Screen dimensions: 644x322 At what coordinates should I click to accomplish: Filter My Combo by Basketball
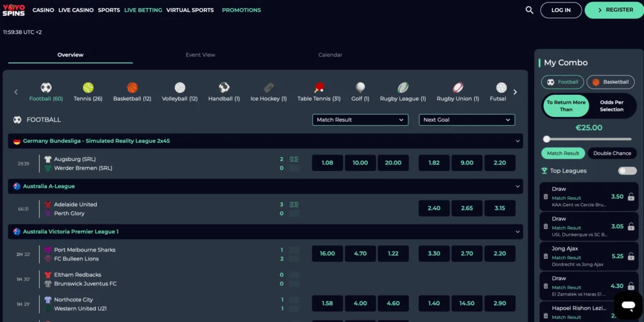click(x=610, y=82)
